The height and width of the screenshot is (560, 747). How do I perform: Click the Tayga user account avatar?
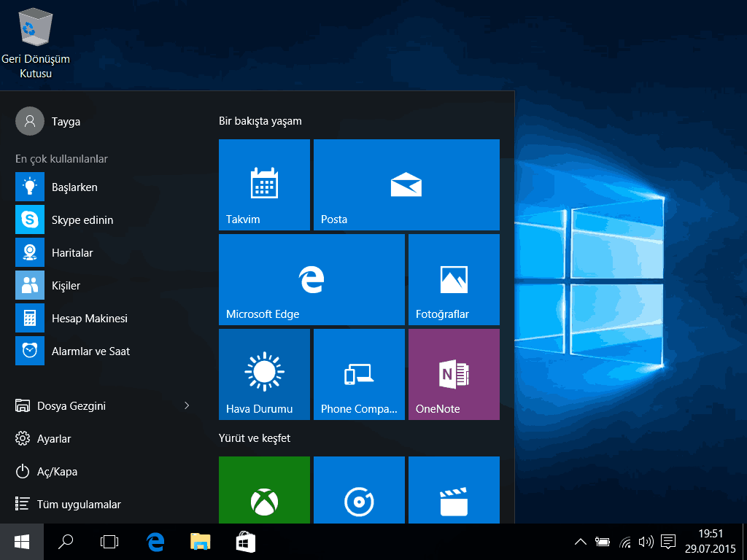pos(30,121)
